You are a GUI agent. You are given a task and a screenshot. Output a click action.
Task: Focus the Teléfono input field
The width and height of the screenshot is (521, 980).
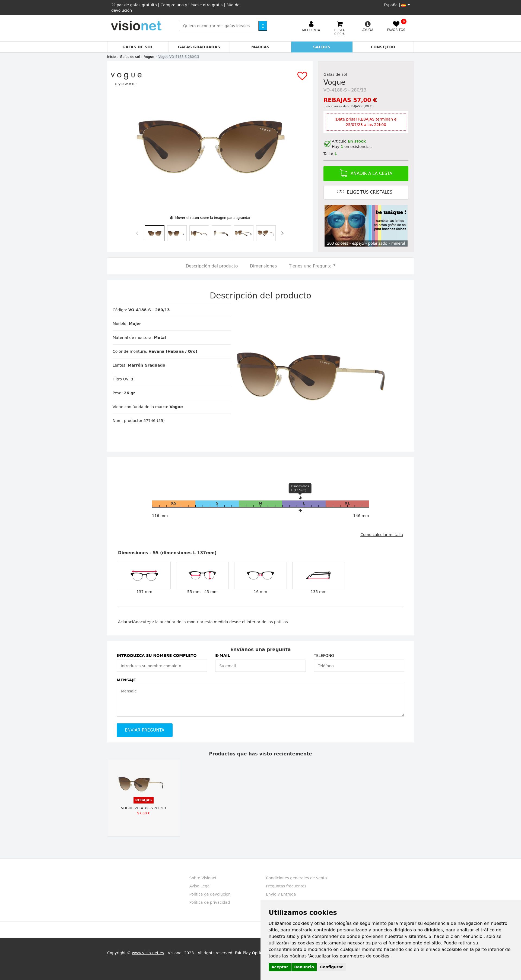coord(359,666)
